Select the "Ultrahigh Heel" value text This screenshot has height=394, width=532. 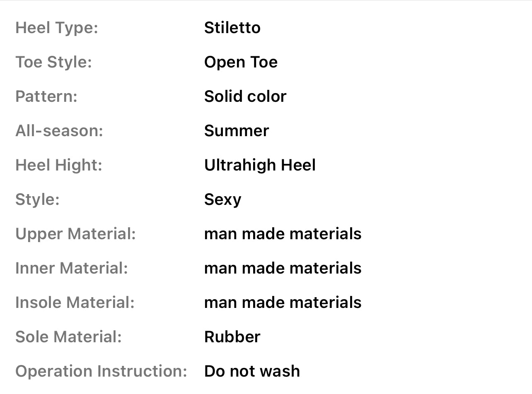coord(260,166)
